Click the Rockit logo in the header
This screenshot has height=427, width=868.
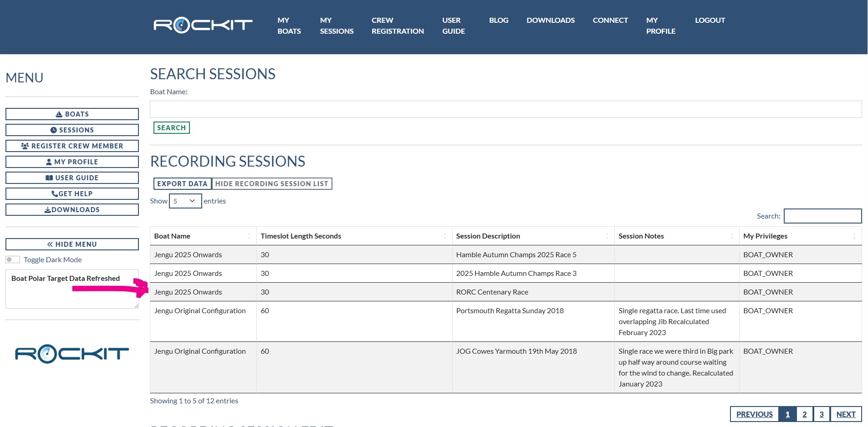203,25
